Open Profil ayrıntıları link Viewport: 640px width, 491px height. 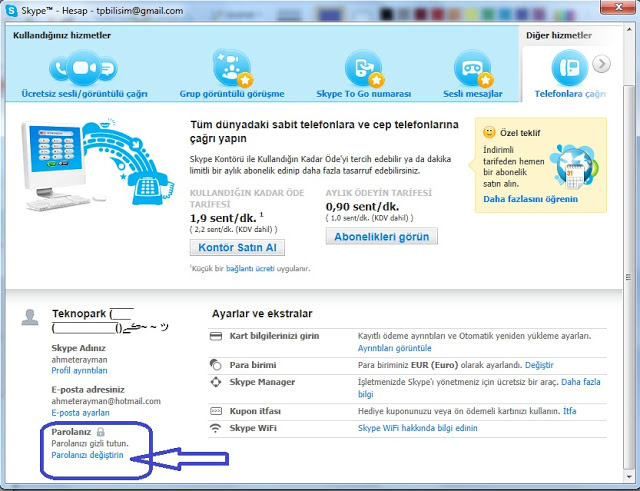79,371
